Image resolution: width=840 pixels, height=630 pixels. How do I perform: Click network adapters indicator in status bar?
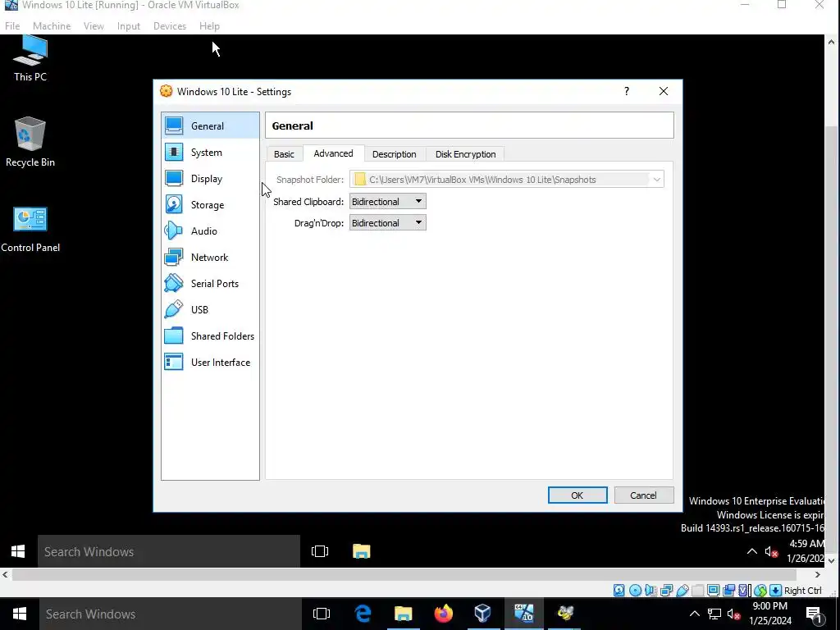click(666, 591)
